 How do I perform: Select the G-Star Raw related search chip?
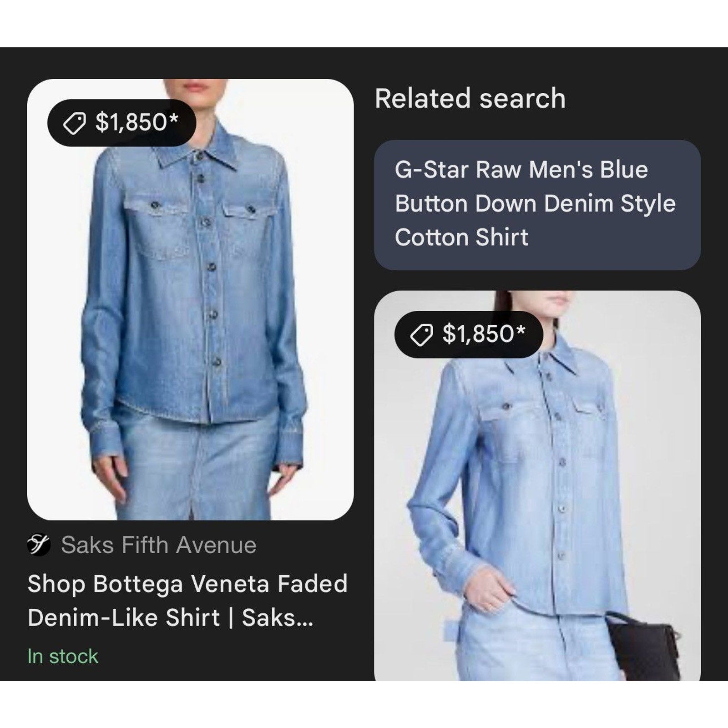tap(537, 205)
